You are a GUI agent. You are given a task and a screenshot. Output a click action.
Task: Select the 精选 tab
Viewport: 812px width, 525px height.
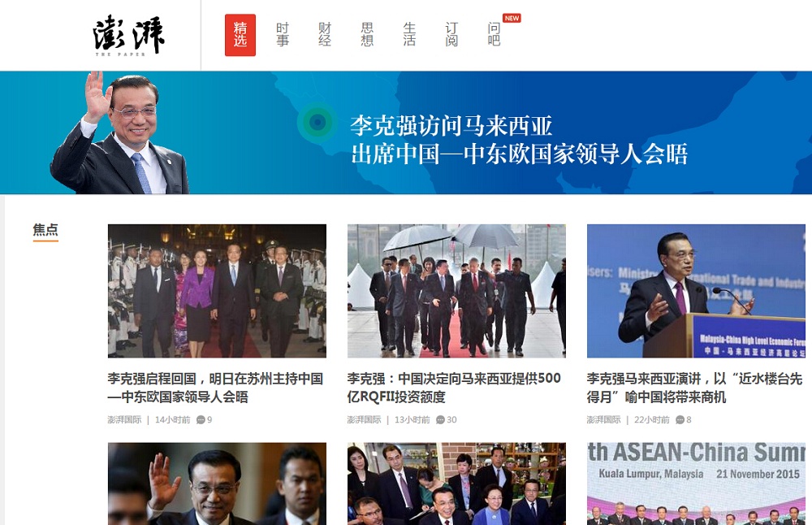[x=240, y=35]
